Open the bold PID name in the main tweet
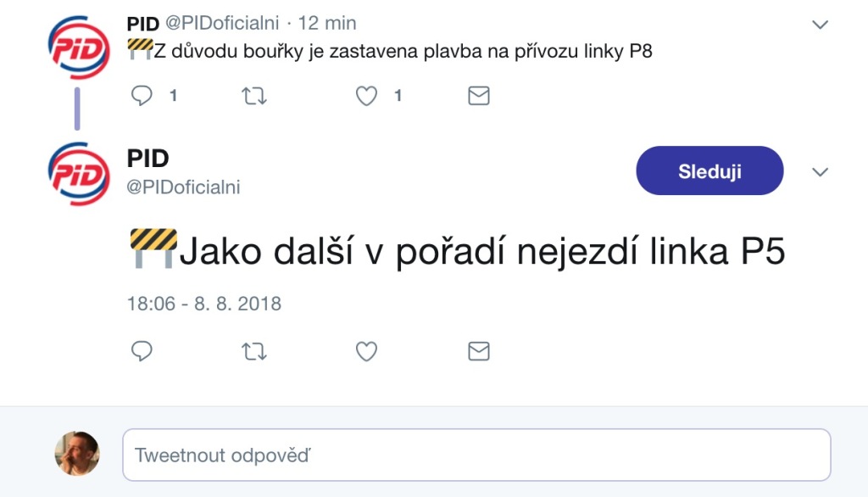 click(x=147, y=159)
